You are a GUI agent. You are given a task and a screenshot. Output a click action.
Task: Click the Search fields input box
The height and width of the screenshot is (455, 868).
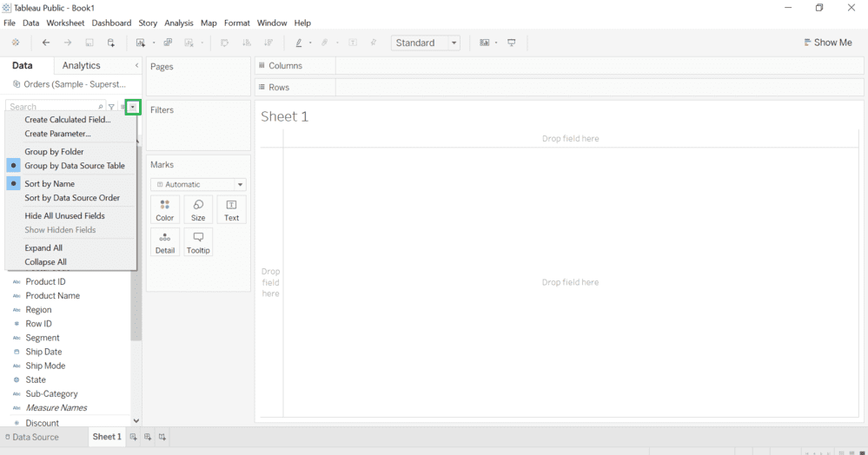point(56,107)
